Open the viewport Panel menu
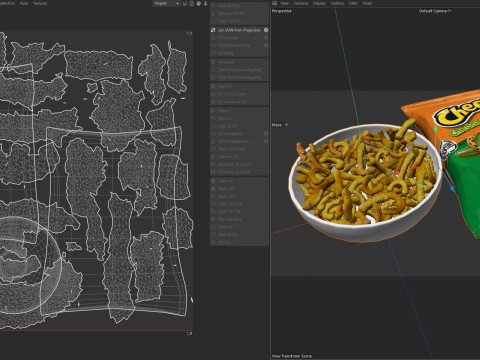Viewport: 480px width, 360px height. pyautogui.click(x=367, y=3)
